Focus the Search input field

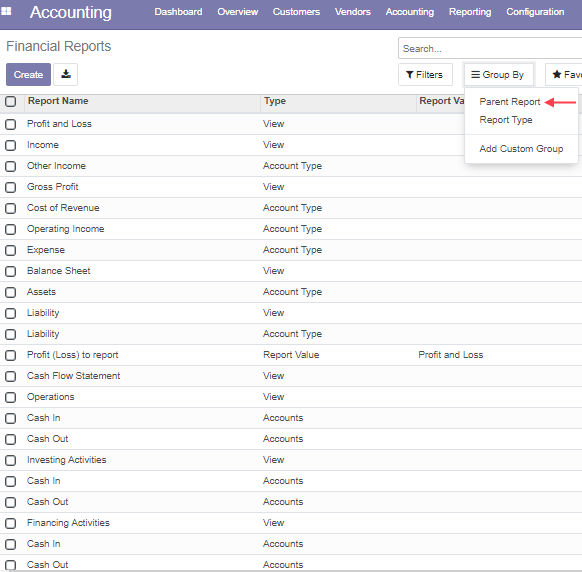click(x=490, y=48)
